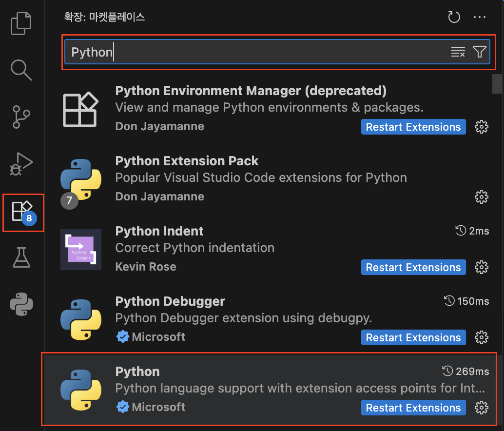Click Kevin Rose publisher name
The height and width of the screenshot is (431, 504).
tap(146, 267)
